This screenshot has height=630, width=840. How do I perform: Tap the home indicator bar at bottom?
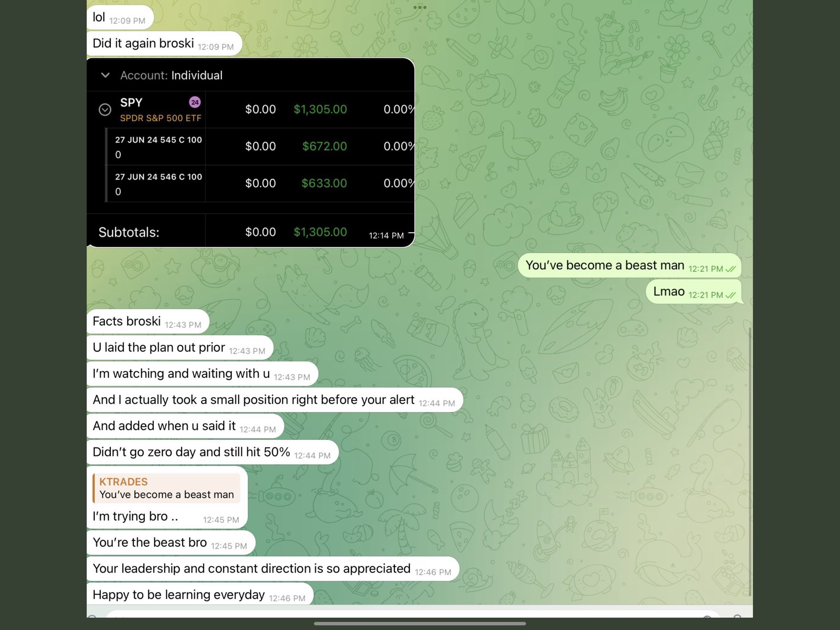click(x=420, y=623)
